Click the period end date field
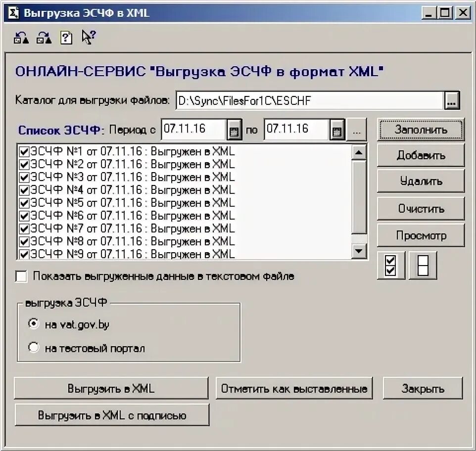 tap(296, 130)
